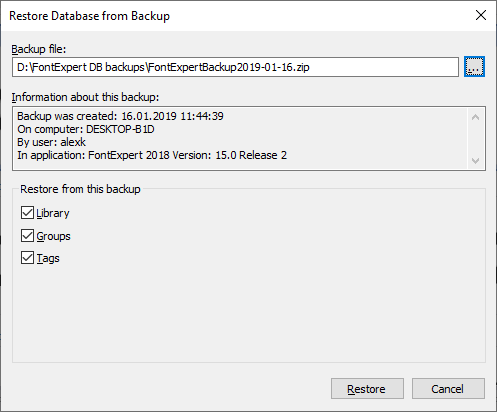Click the scroll down arrow in backup info
Viewport: 497px width, 412px height.
476,160
